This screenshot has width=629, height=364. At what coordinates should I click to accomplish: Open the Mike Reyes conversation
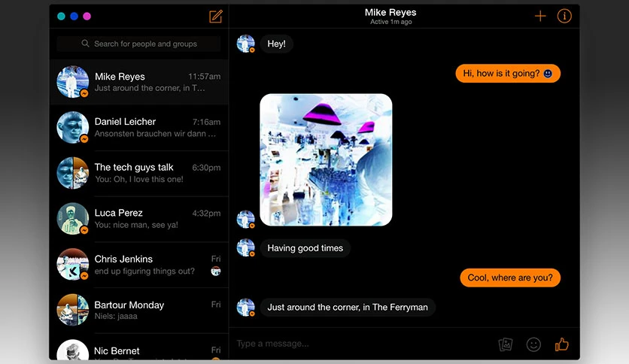tap(138, 82)
